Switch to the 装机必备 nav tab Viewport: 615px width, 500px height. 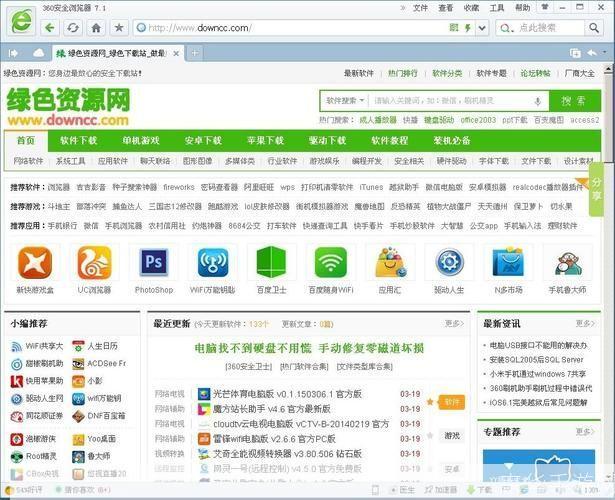pyautogui.click(x=452, y=140)
